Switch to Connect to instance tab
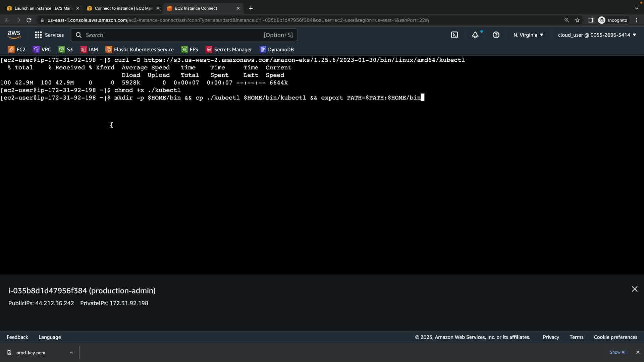Screen dimensions: 644x362 pos(123,8)
